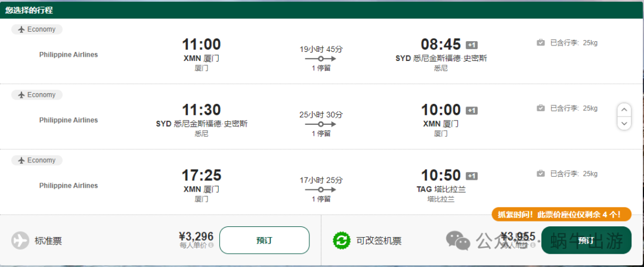Image resolution: width=644 pixels, height=267 pixels.
Task: Click the 11:00 departure time
Action: (x=202, y=44)
